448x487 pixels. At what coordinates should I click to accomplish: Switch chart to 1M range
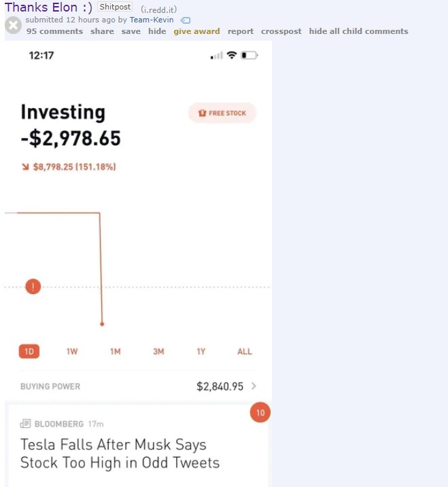pos(115,351)
